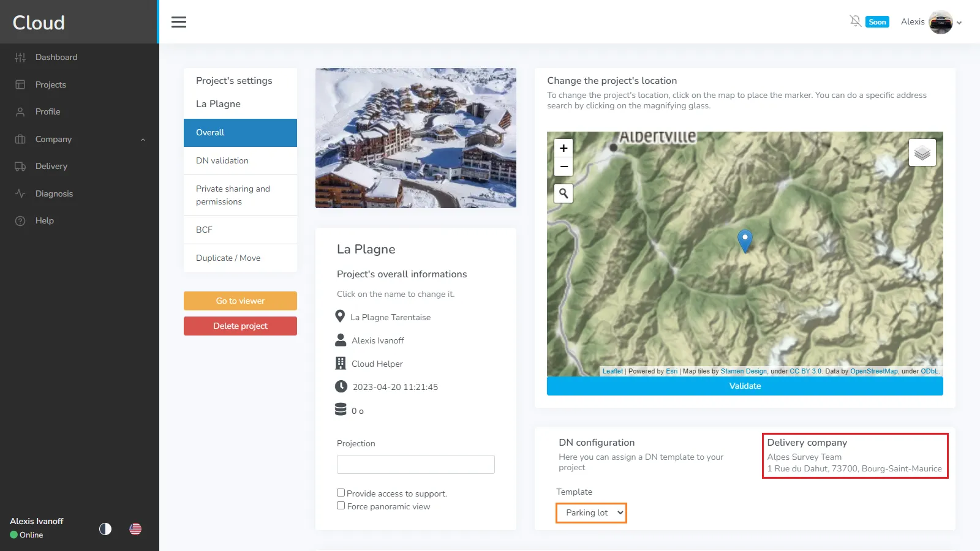Expand the Company sidebar menu

click(x=80, y=139)
